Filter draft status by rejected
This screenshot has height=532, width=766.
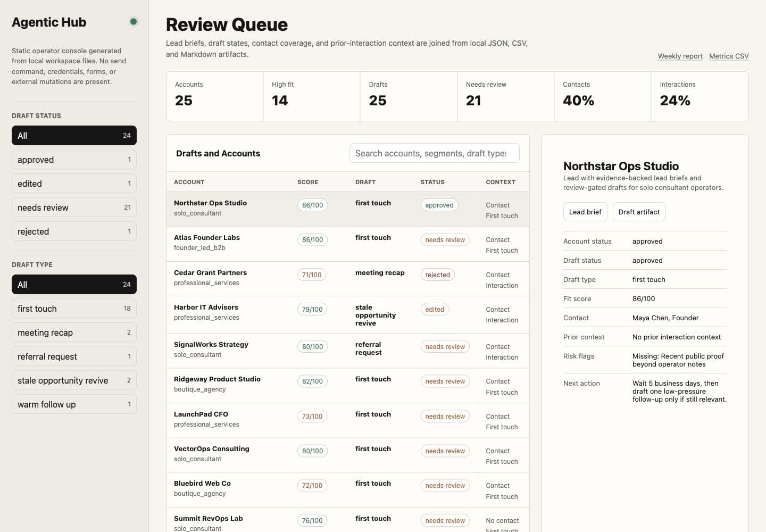tap(74, 231)
